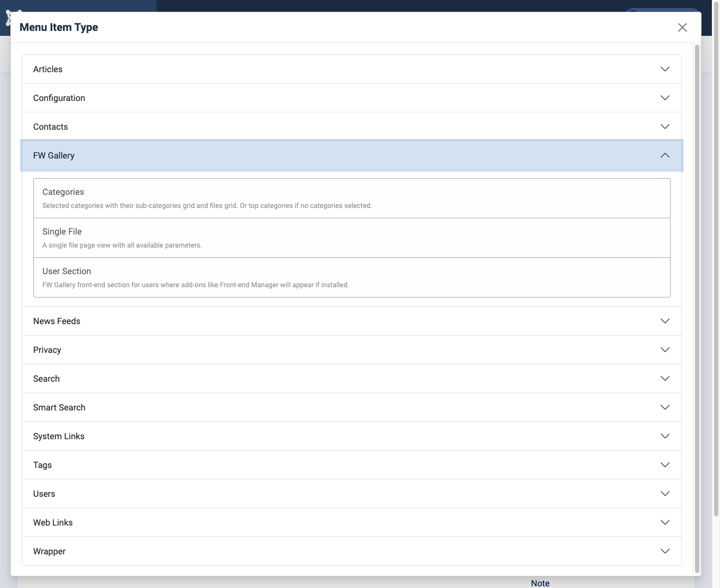Image resolution: width=720 pixels, height=588 pixels.
Task: Select the User Section menu item type
Action: coord(351,277)
